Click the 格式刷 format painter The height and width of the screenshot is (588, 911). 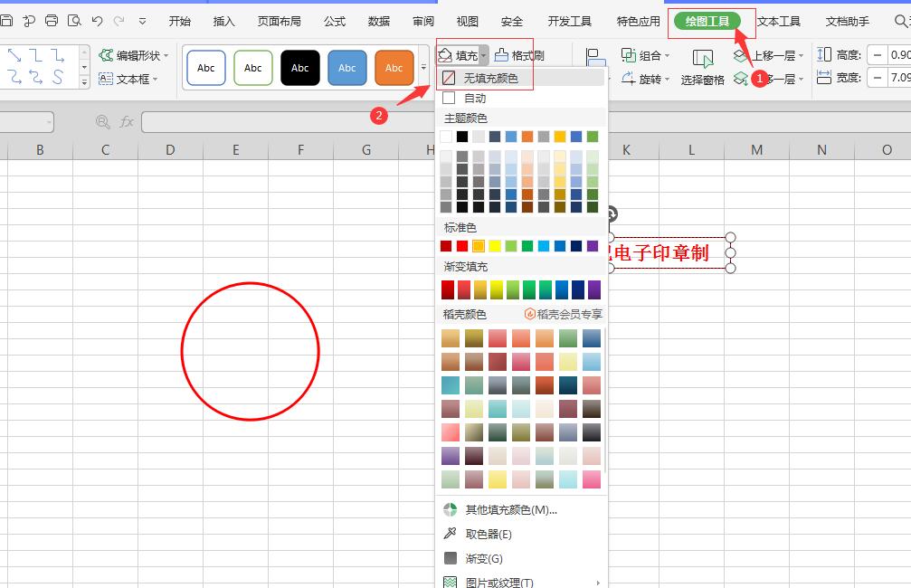click(520, 55)
